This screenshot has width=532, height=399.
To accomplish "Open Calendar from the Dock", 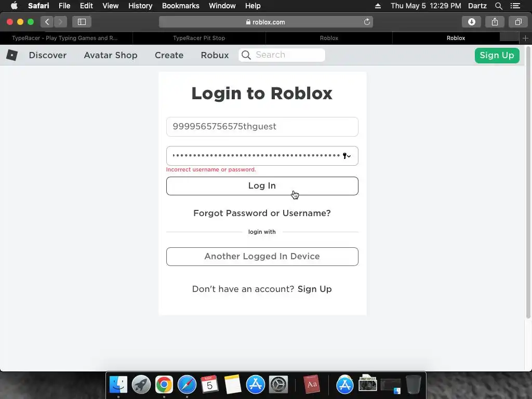I will [x=209, y=384].
